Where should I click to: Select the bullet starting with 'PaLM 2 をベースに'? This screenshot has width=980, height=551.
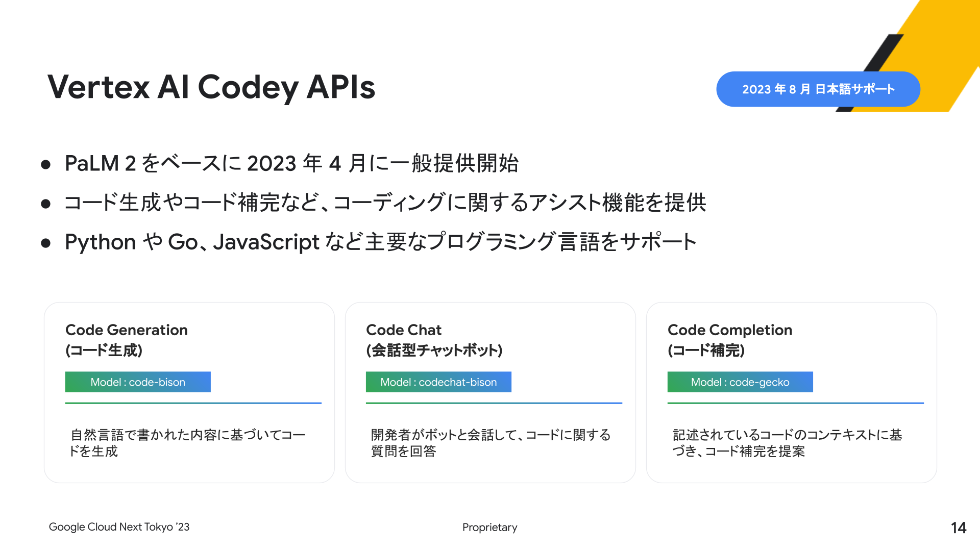coord(291,163)
